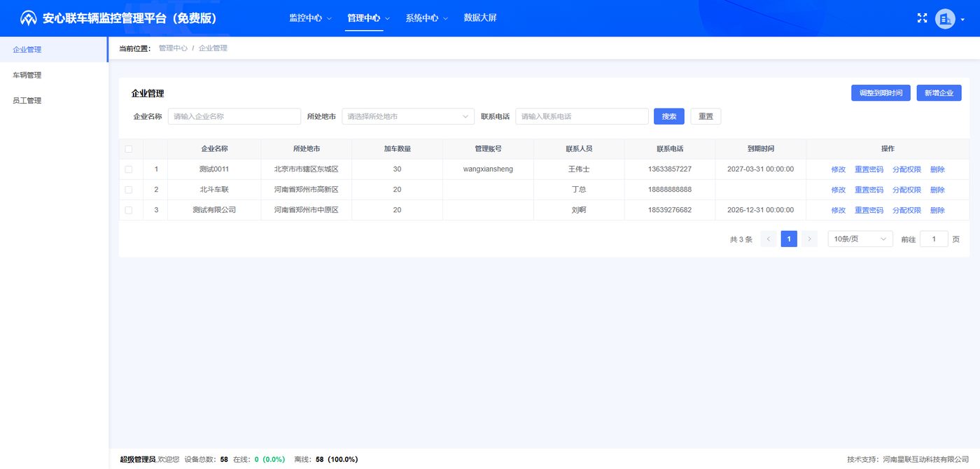Click contact name 刘啊
Viewport: 980px width, 469px height.
point(579,210)
